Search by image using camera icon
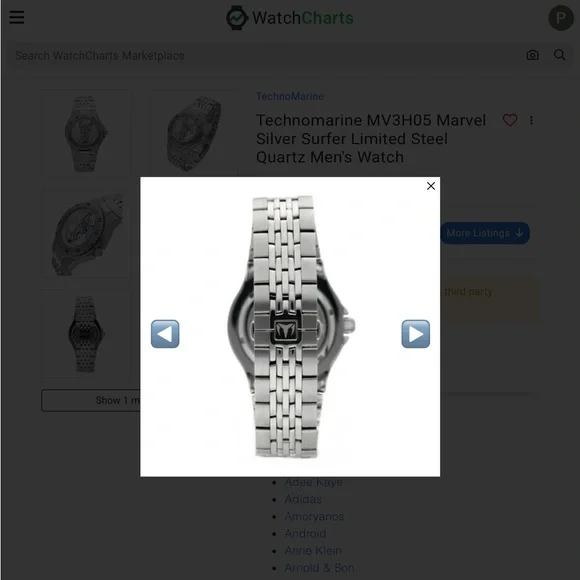580x580 pixels. 532,55
